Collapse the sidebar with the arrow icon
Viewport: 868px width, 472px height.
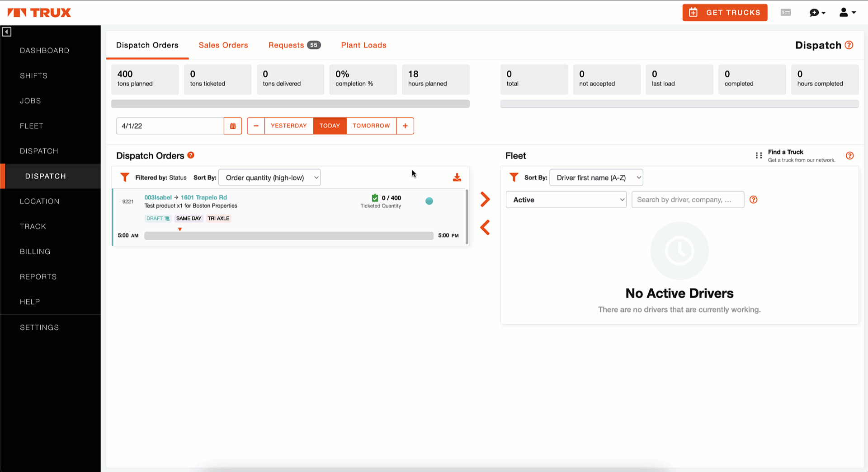(6, 32)
